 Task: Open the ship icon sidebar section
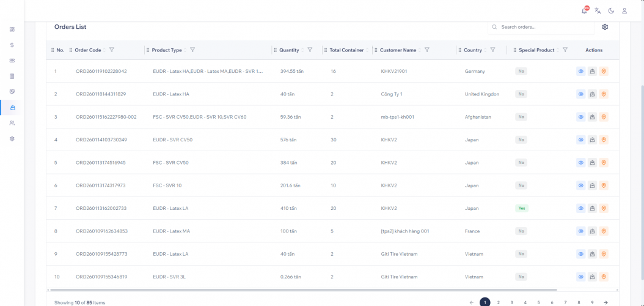click(12, 107)
